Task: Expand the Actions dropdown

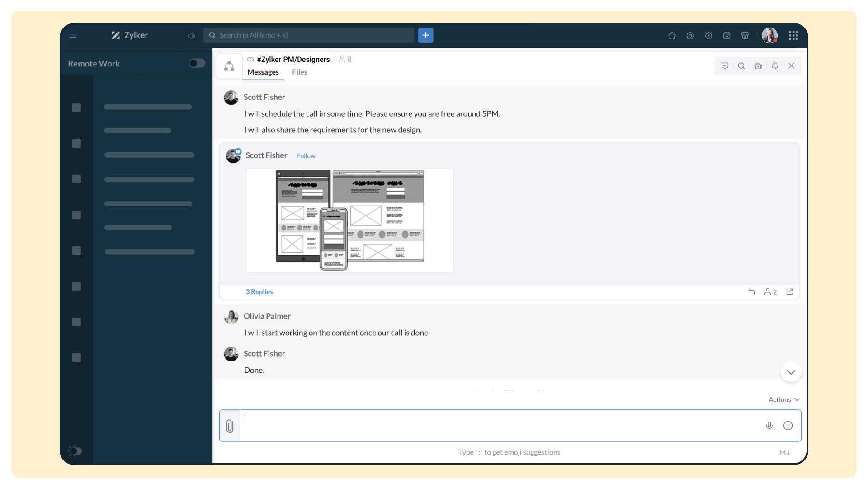Action: [784, 399]
